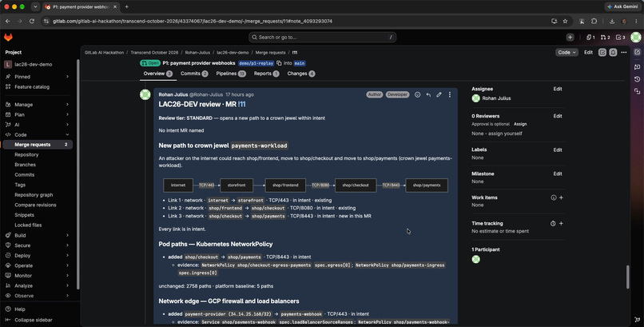Switch to the Changes tab

301,74
